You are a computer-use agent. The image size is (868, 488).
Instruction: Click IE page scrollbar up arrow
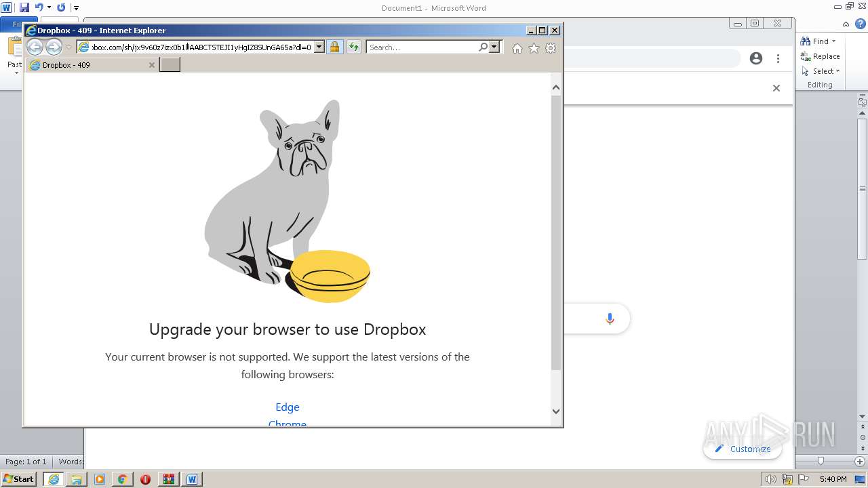(556, 87)
